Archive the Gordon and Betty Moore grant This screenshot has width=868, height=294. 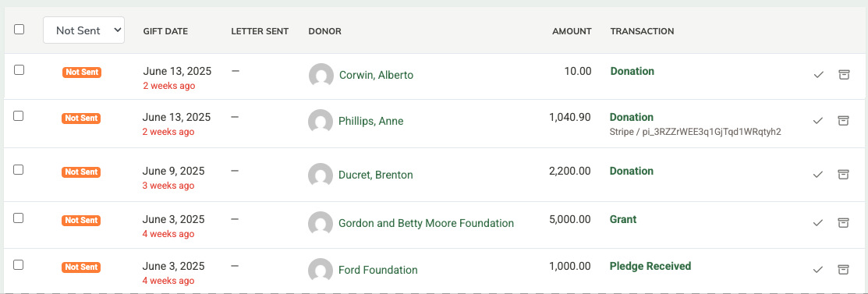coord(842,222)
